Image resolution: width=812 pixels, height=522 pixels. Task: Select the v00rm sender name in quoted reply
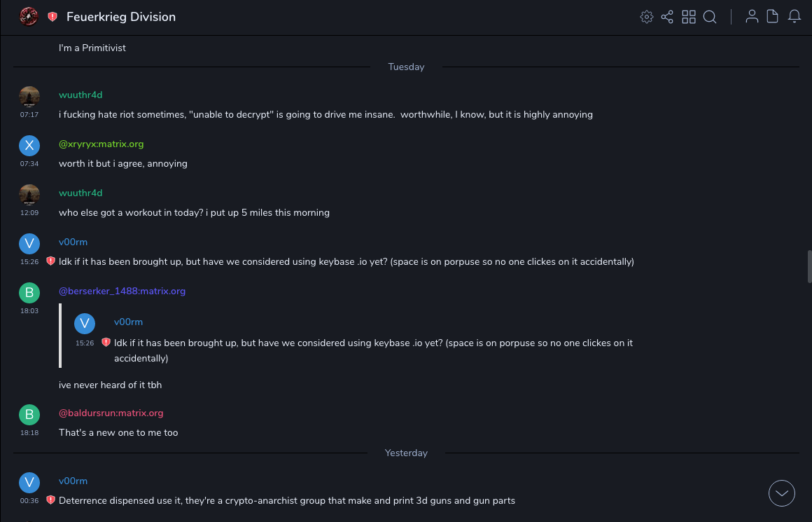(x=128, y=322)
